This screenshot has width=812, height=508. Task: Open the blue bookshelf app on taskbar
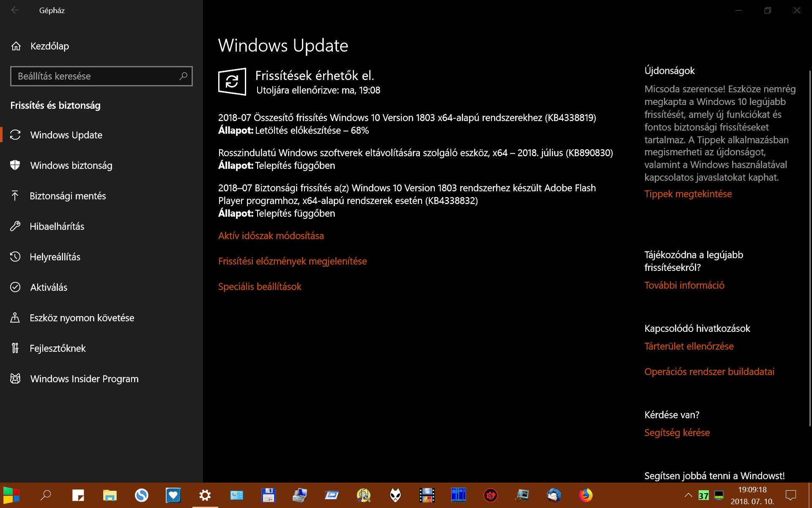[459, 495]
